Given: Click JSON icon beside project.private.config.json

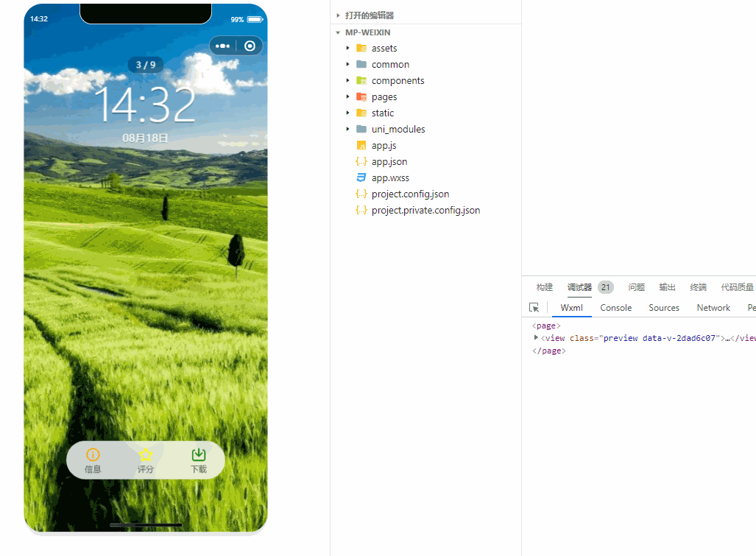Looking at the screenshot, I should (361, 210).
